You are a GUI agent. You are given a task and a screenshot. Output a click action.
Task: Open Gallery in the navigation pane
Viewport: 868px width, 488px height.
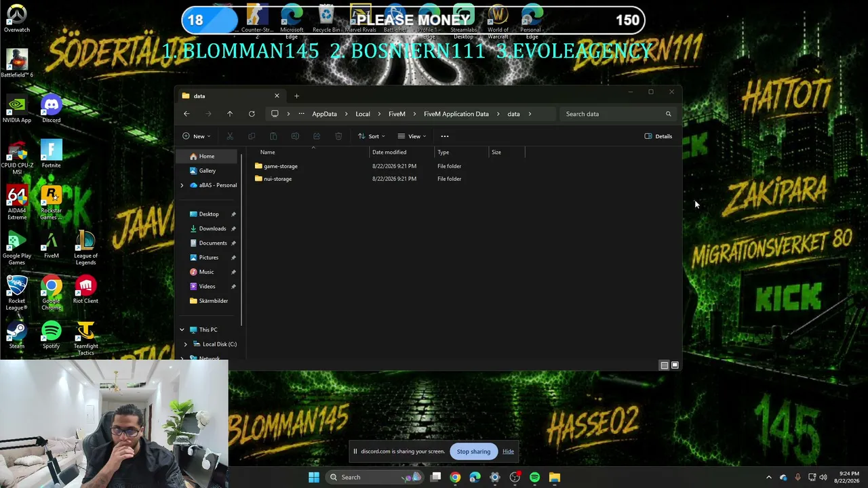point(207,171)
